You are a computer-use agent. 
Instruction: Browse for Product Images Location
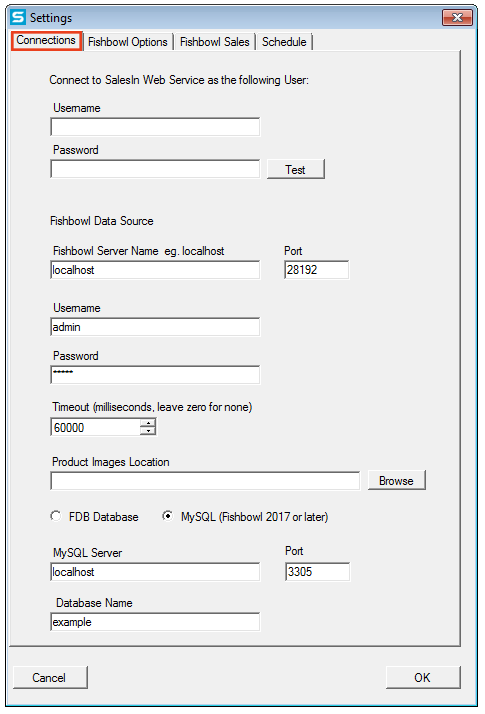396,480
